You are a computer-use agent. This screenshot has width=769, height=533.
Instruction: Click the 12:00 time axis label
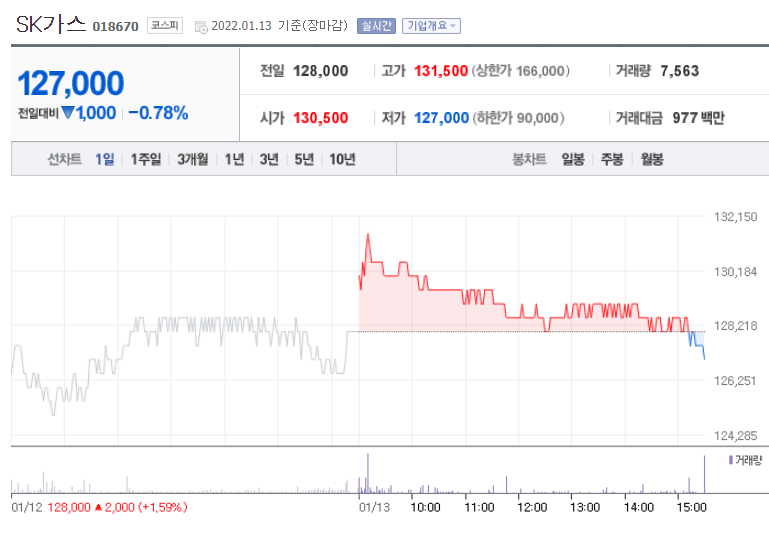(532, 507)
